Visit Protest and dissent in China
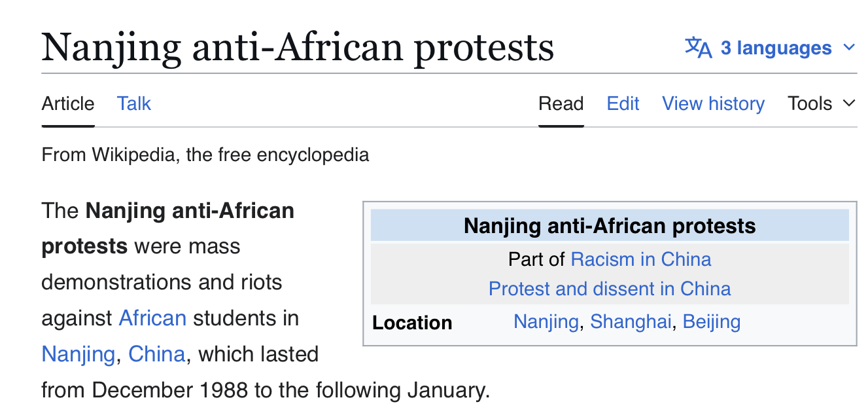868x419 pixels. pos(610,289)
